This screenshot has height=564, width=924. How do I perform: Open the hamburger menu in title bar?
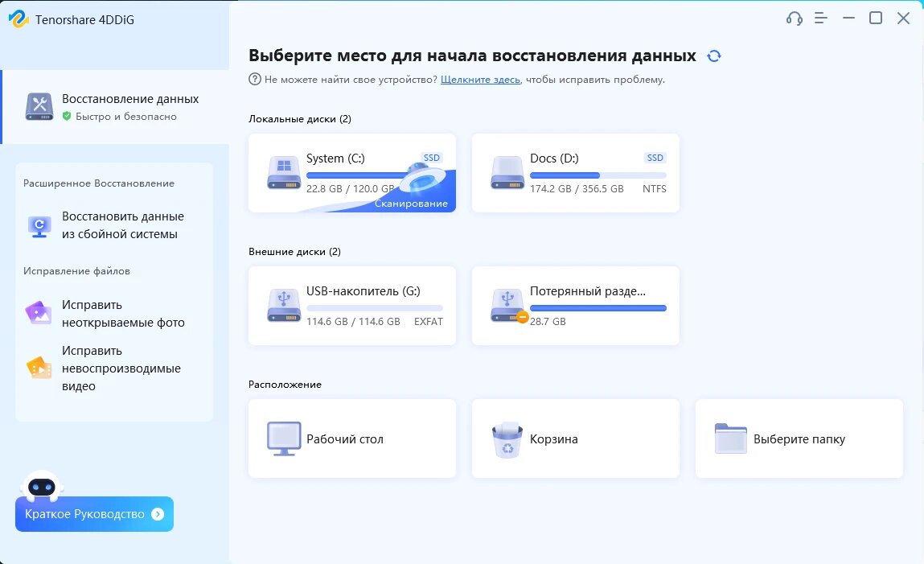coord(821,19)
